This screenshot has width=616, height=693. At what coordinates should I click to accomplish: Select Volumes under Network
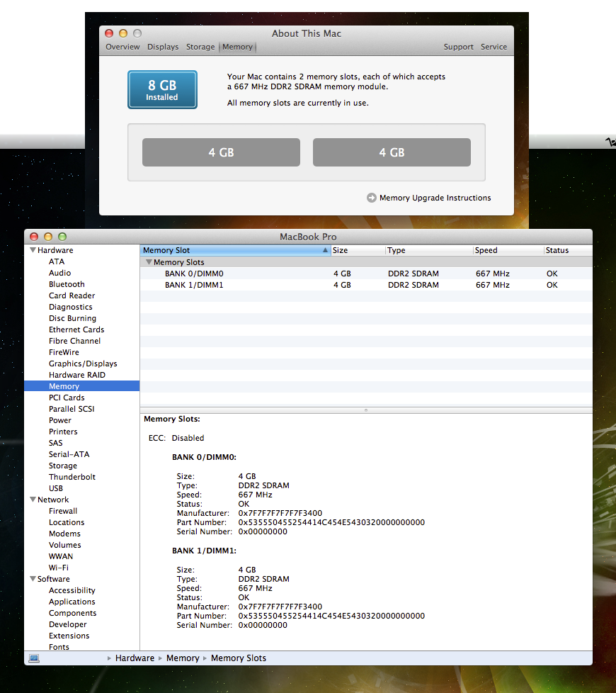tap(65, 545)
